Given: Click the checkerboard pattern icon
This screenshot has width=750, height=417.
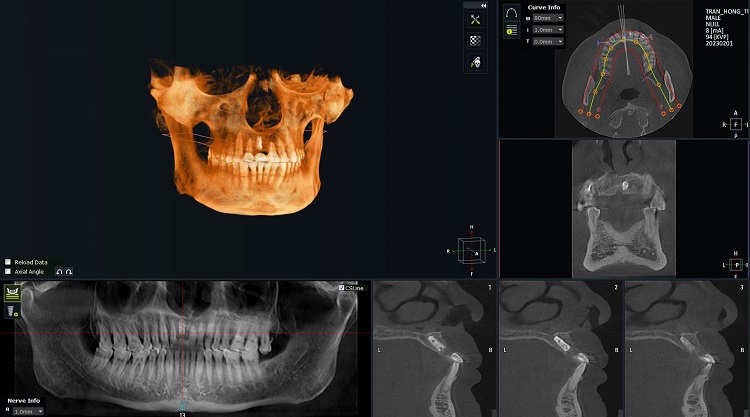Looking at the screenshot, I should 475,41.
